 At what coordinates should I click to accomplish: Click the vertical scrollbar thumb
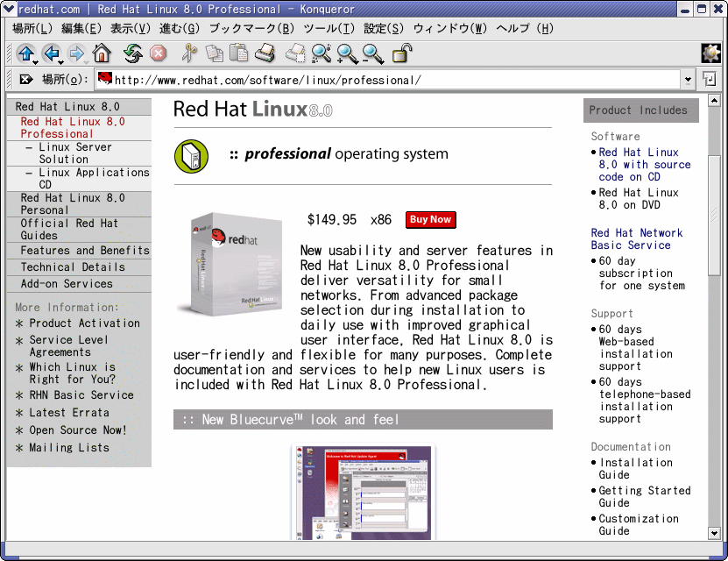714,216
